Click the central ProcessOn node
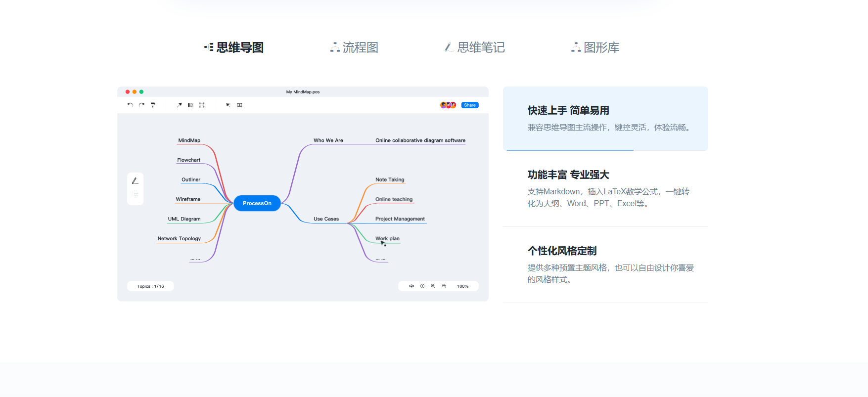Image resolution: width=868 pixels, height=397 pixels. [x=257, y=203]
